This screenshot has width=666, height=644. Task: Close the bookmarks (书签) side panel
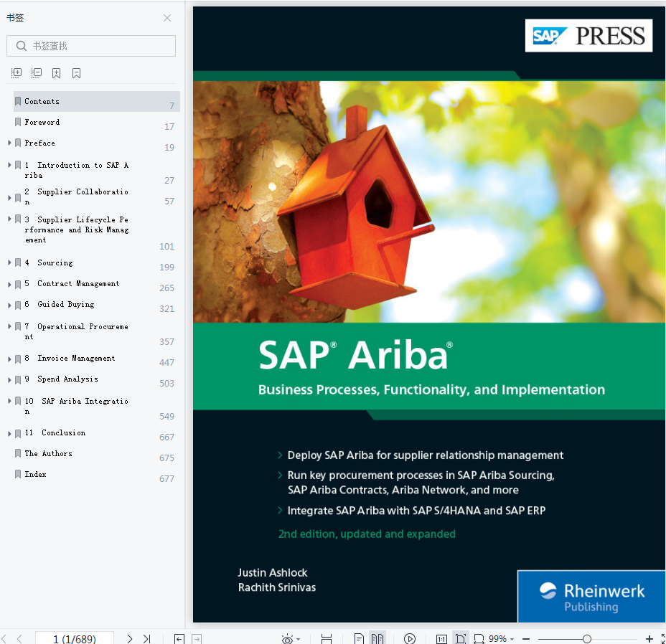(x=167, y=18)
